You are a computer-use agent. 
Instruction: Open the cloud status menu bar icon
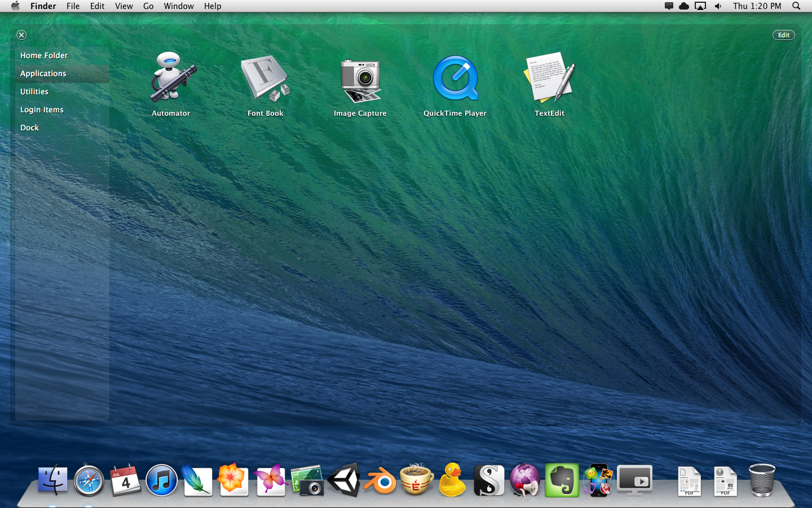point(684,6)
